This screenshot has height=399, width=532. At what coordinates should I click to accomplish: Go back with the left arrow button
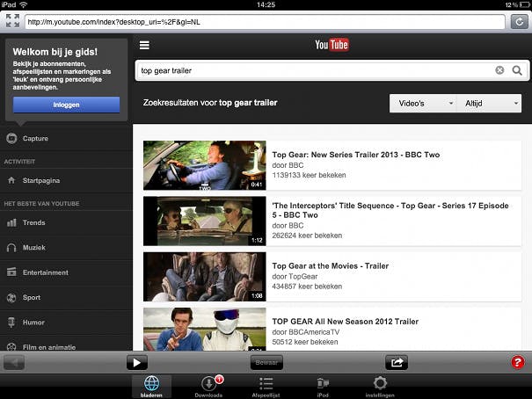pos(14,362)
